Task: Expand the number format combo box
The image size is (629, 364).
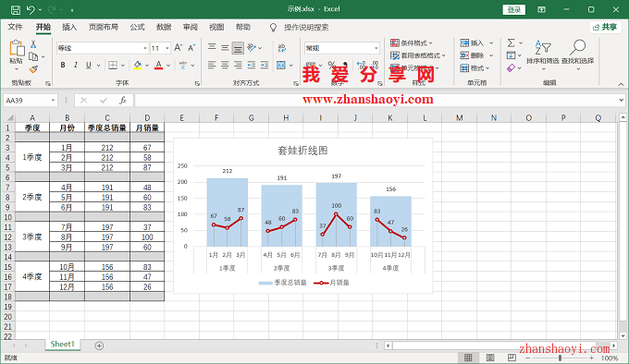Action: pyautogui.click(x=376, y=48)
